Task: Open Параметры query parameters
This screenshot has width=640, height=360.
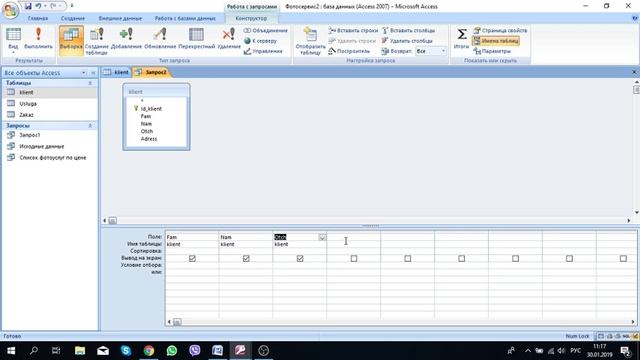Action: click(492, 51)
